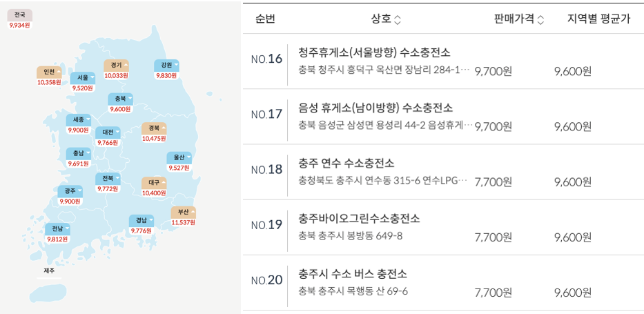The width and height of the screenshot is (644, 314).
Task: Select the 대구 region marker
Action: click(x=154, y=182)
